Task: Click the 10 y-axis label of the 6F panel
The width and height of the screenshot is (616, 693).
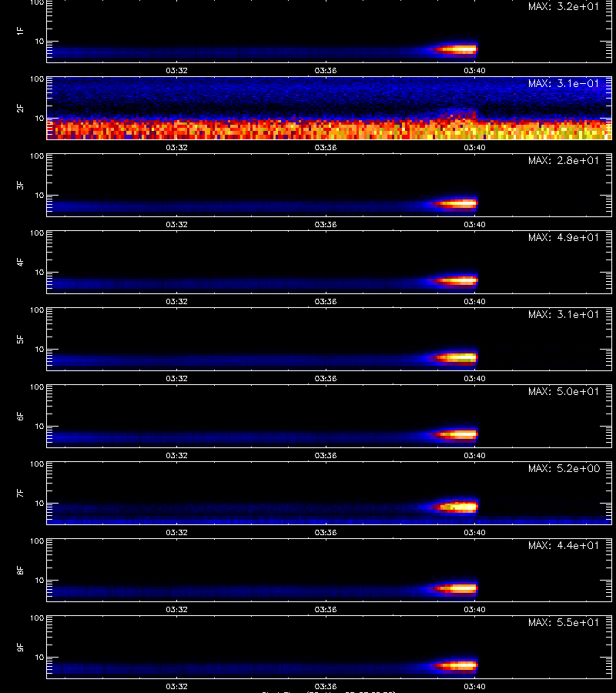Action: 39,426
